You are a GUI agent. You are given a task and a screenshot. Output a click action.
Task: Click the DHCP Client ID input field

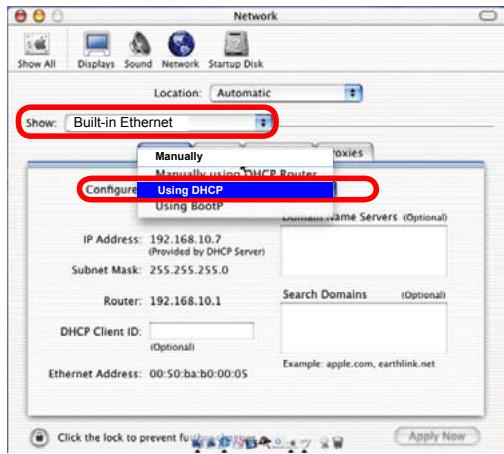202,331
